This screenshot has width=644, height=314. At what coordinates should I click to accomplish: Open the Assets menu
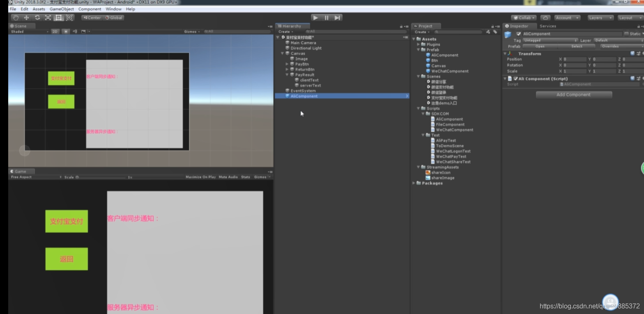pyautogui.click(x=39, y=9)
